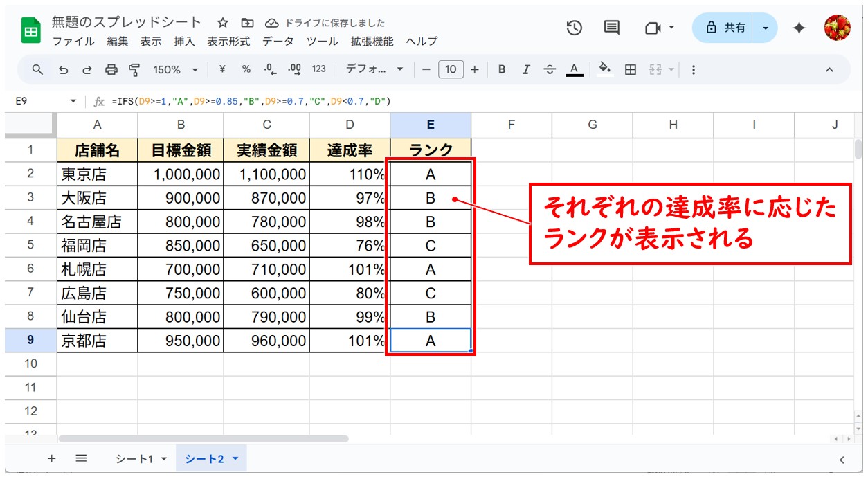Viewport: 868px width, 477px height.
Task: Open the all sheets list icon
Action: [x=81, y=459]
